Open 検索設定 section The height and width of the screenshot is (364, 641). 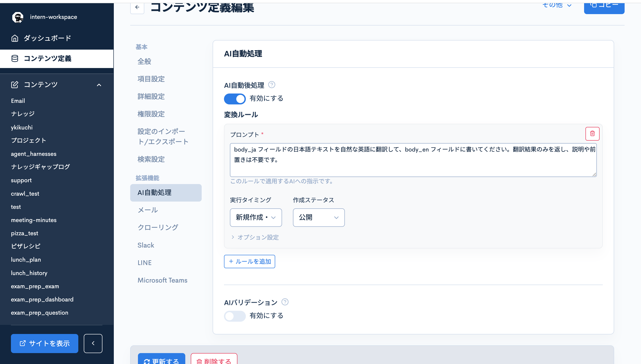[x=151, y=159]
